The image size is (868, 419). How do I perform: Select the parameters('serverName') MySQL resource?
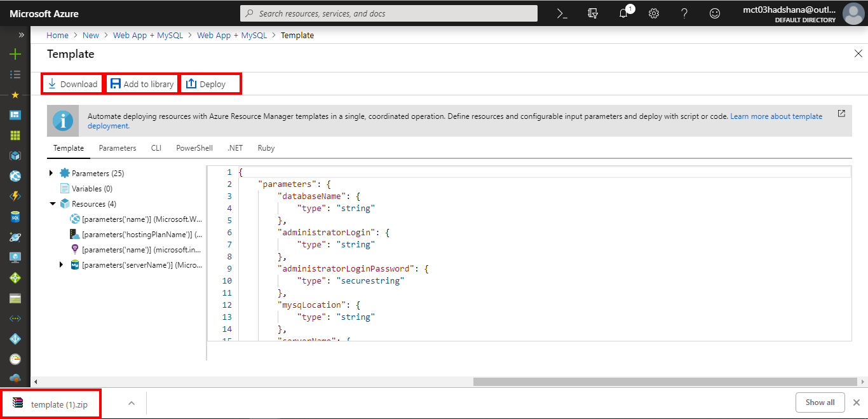click(x=142, y=265)
